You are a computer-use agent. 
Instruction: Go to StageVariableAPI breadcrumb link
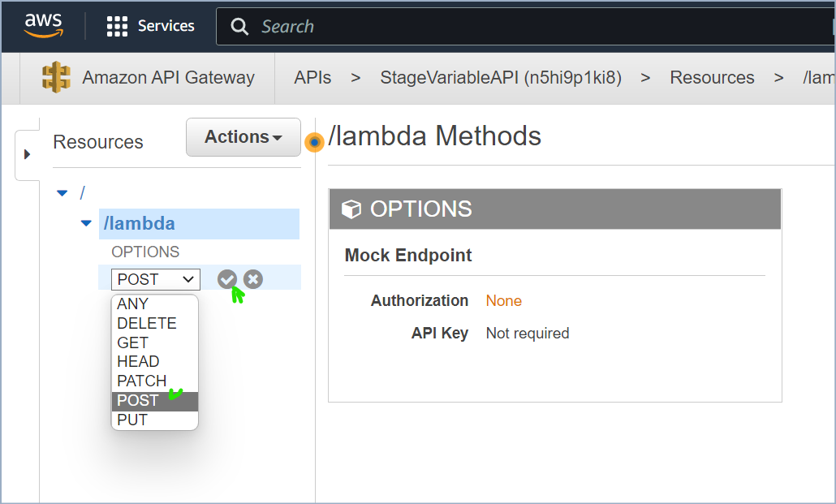501,78
